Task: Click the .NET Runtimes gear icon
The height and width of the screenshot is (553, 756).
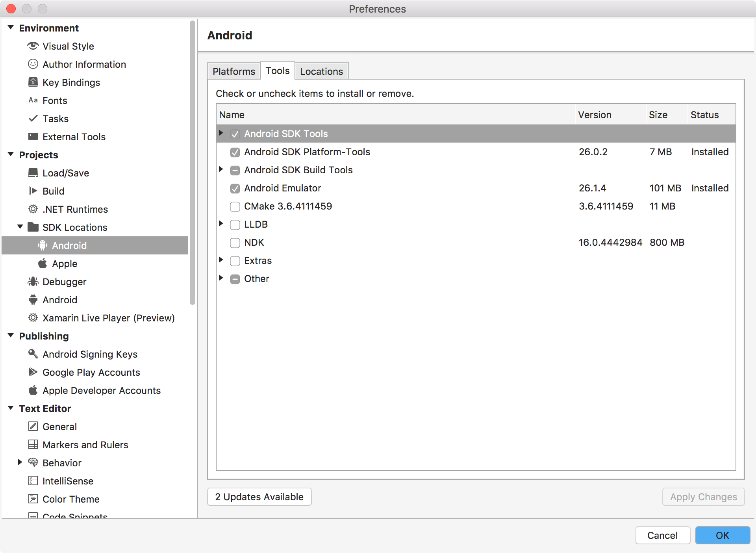Action: (x=33, y=209)
